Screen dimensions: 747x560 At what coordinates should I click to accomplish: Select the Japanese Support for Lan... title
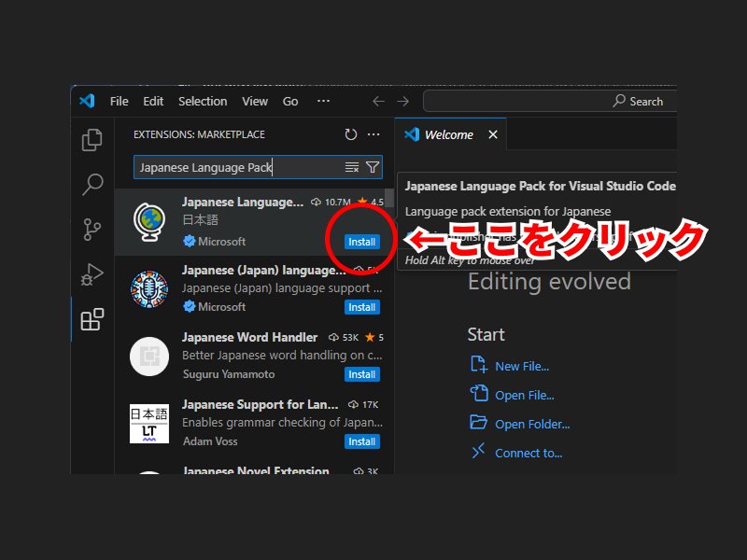point(261,404)
